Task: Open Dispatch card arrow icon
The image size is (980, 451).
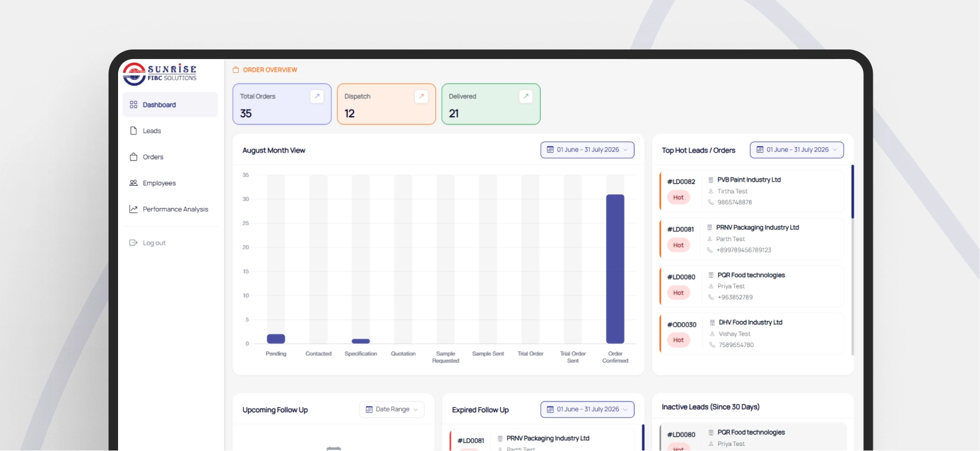Action: point(421,96)
